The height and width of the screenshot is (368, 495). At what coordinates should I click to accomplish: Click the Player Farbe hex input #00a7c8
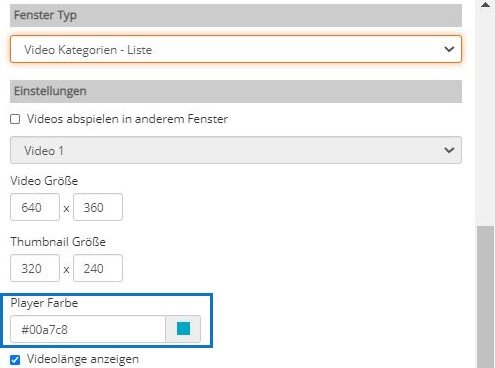[88, 329]
